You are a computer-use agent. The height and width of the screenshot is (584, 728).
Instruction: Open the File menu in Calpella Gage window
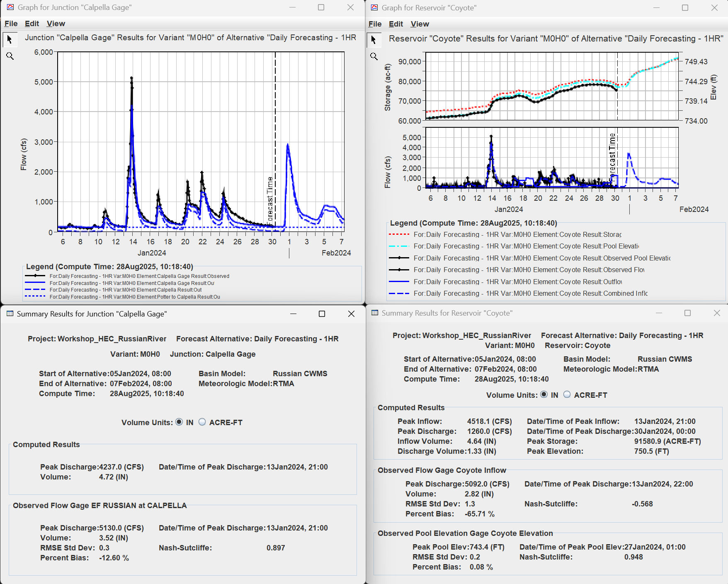click(10, 24)
